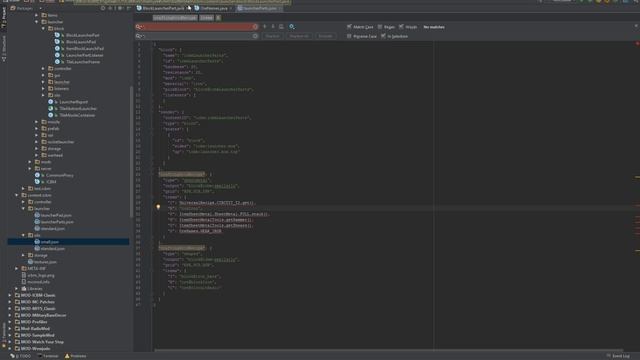Open ICBM class in project tree

[51, 182]
